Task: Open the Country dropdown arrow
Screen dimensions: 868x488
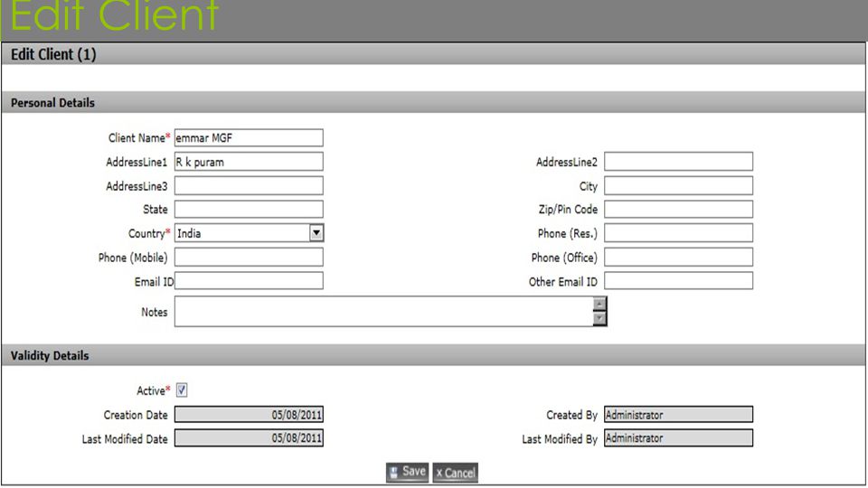Action: pyautogui.click(x=316, y=233)
